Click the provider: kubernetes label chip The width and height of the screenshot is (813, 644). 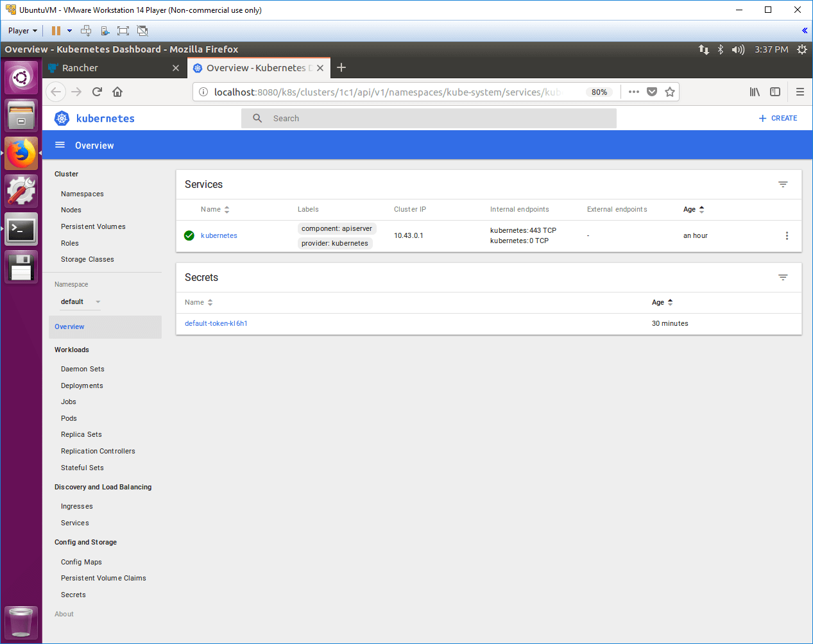[335, 243]
